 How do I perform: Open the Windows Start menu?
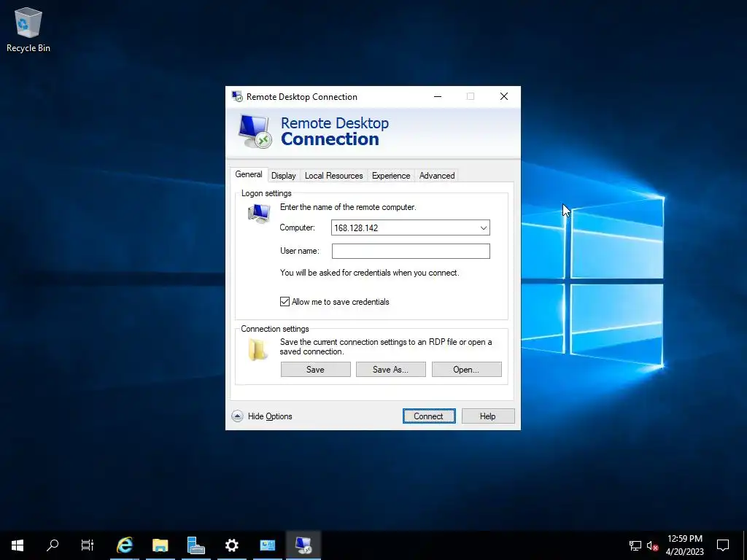coord(18,545)
